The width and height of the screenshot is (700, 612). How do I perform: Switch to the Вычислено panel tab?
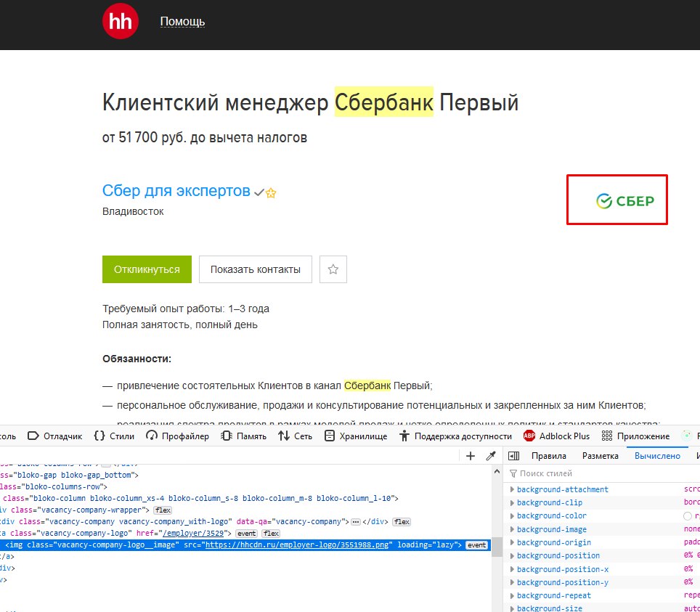tap(657, 456)
